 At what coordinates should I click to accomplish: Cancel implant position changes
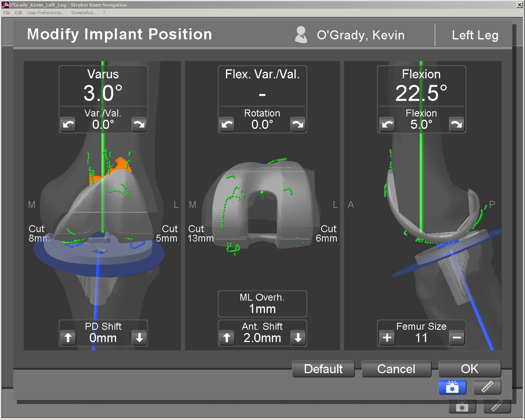[396, 369]
